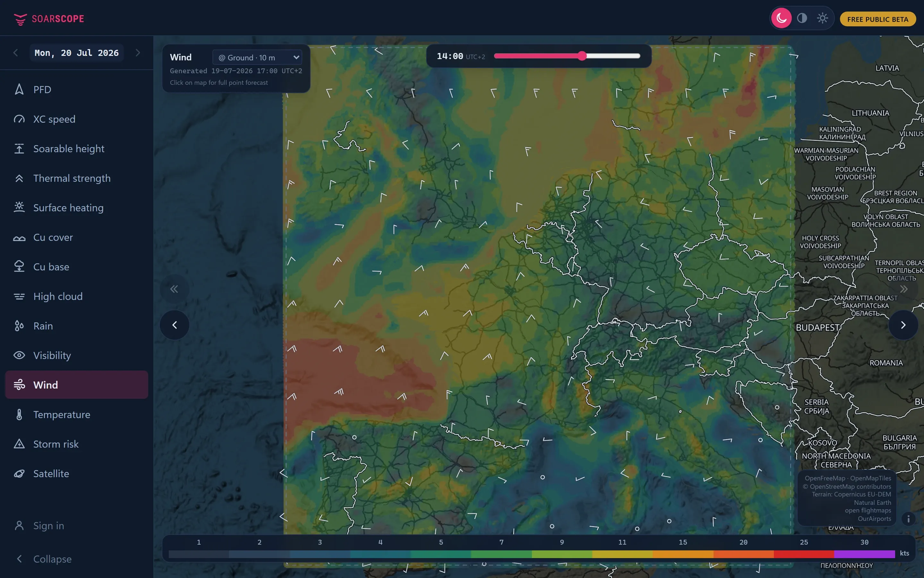
Task: Click the Generated 19-07-2026 timestamp text
Action: [x=236, y=71]
